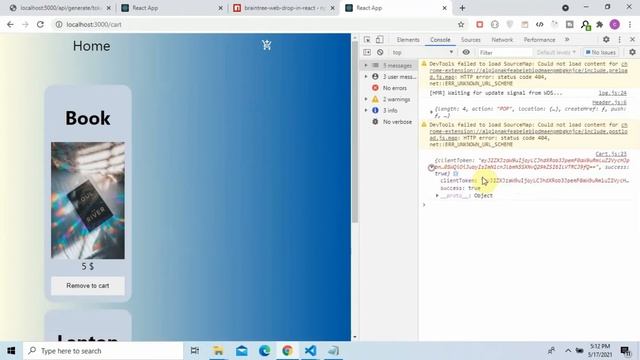Close the braintree-web-drop-in-react tab
This screenshot has width=640, height=360.
pyautogui.click(x=332, y=8)
